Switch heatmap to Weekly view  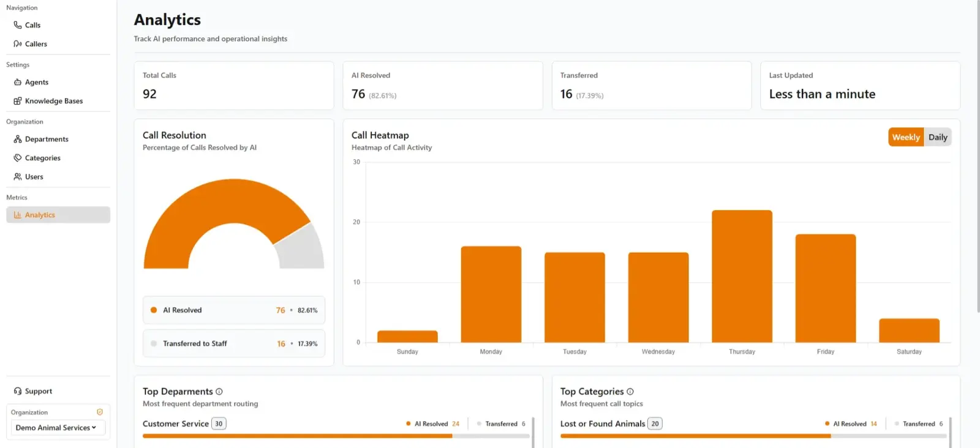[906, 137]
